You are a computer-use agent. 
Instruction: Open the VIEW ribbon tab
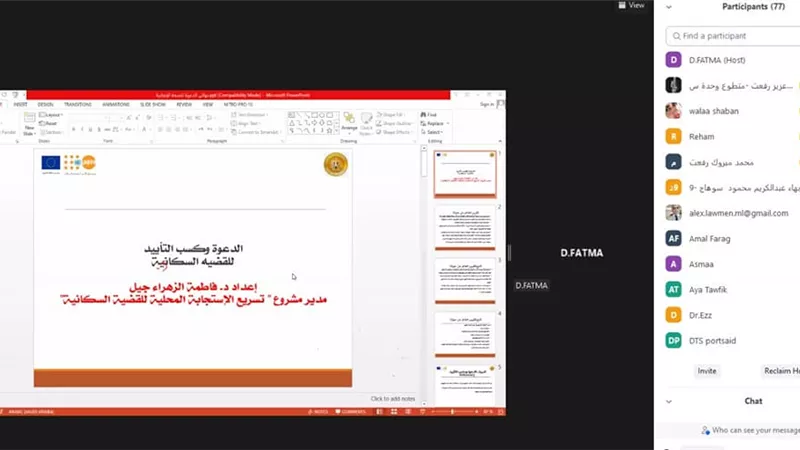(207, 104)
